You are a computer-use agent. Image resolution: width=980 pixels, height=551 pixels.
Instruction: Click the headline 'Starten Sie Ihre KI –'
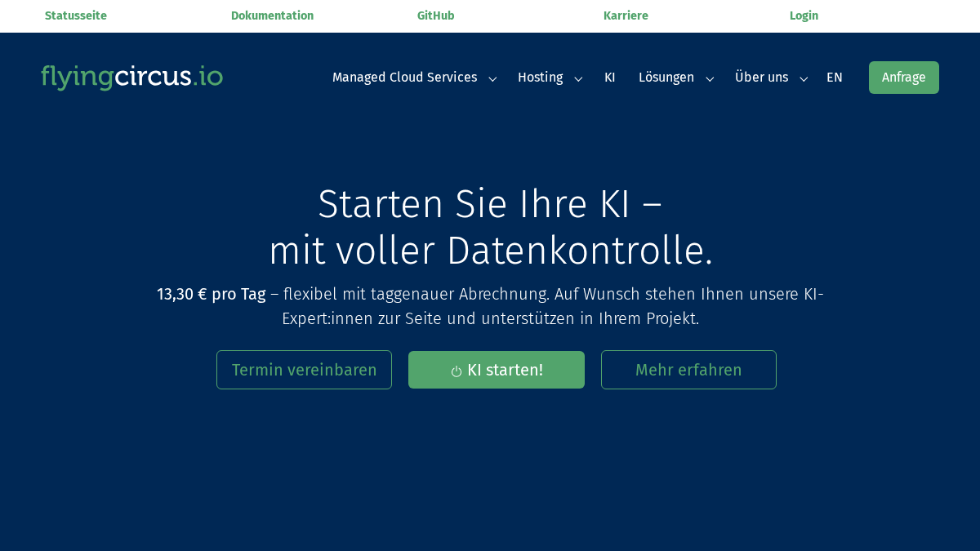[490, 204]
